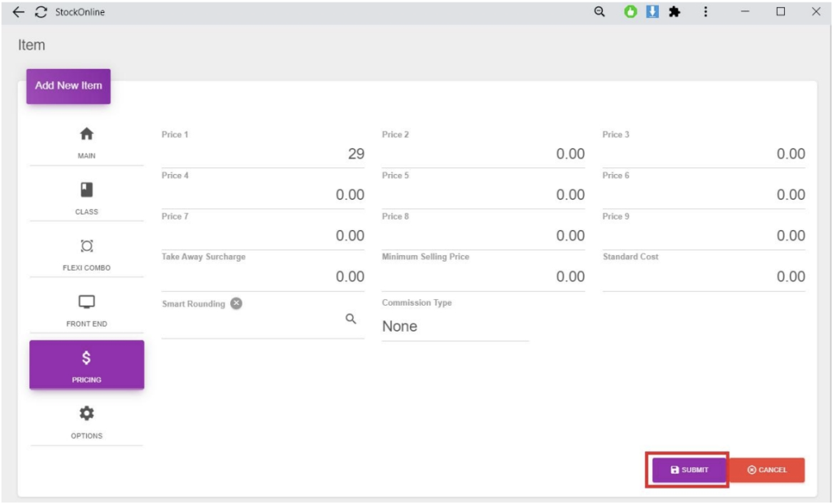Open the three-dot browser menu
The image size is (833, 504).
click(x=705, y=12)
